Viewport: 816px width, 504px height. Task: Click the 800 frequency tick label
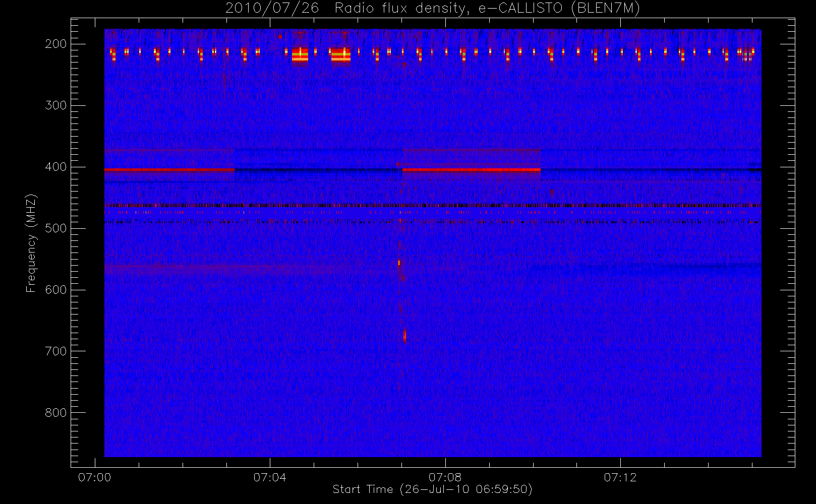[56, 413]
